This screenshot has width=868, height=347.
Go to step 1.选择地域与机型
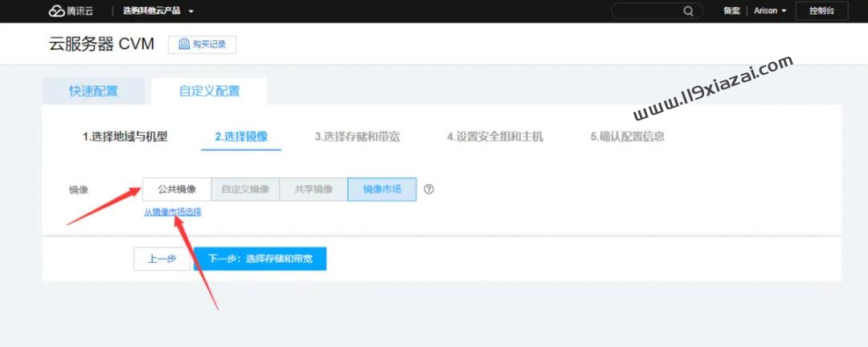(125, 137)
